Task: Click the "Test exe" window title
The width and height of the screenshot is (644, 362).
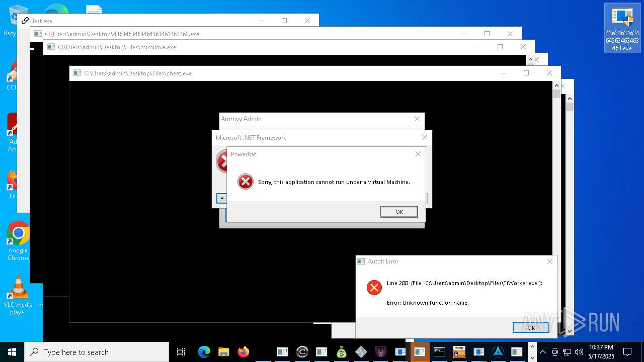Action: coord(42,21)
